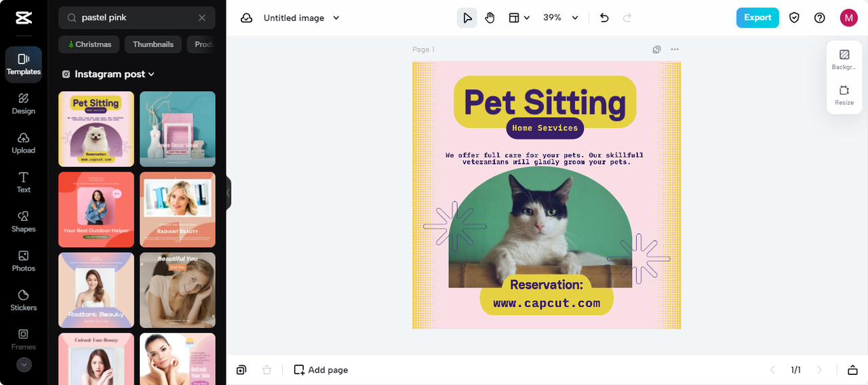
Task: Open the Shapes sidebar panel
Action: [24, 222]
